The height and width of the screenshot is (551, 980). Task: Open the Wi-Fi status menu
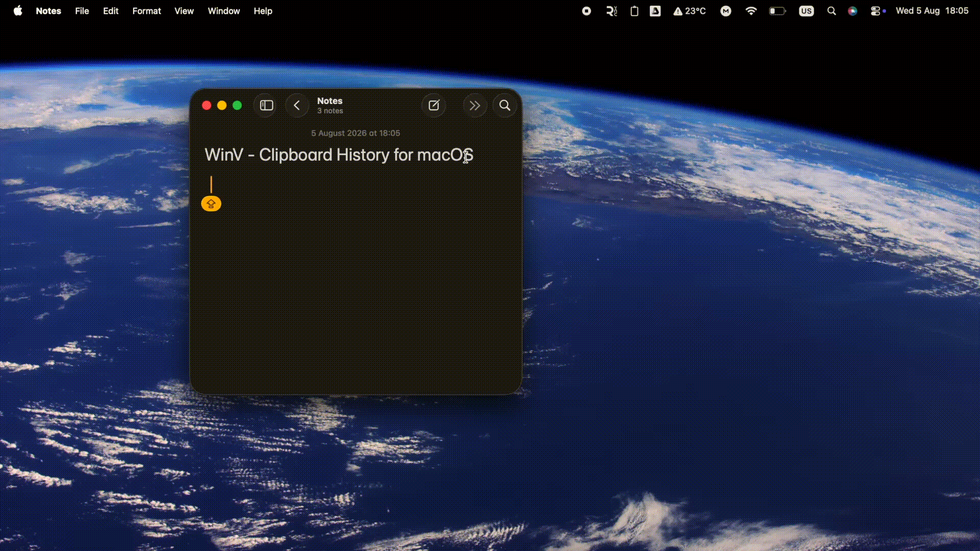pyautogui.click(x=751, y=11)
